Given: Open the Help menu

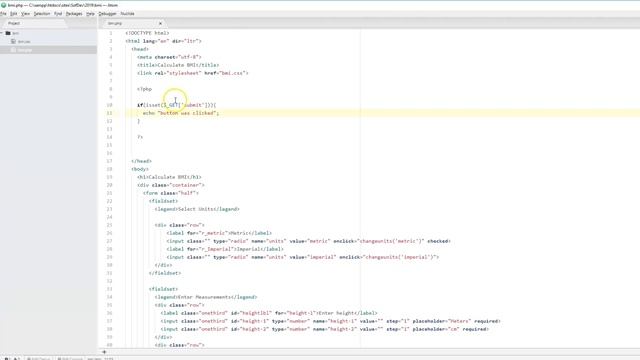Looking at the screenshot, I should (x=90, y=13).
